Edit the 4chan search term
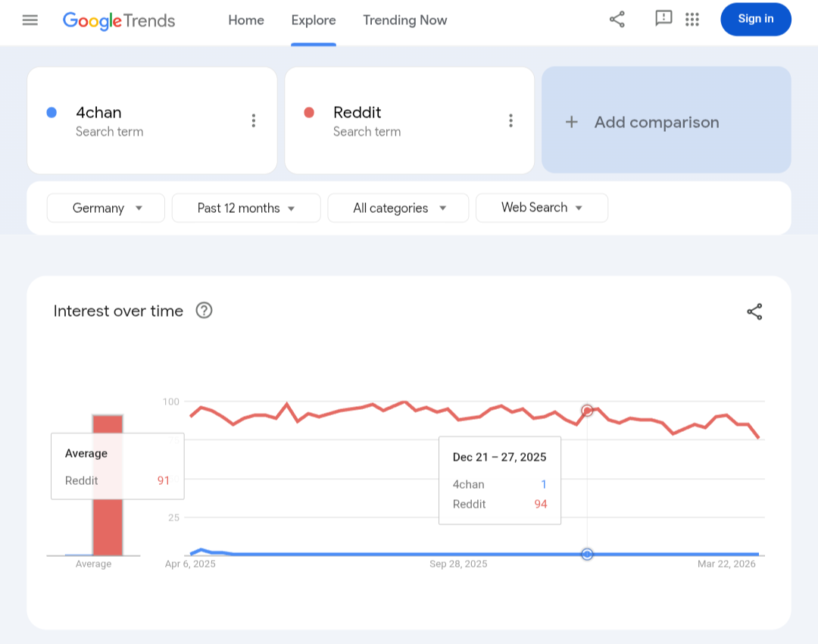Image resolution: width=818 pixels, height=644 pixels. pyautogui.click(x=98, y=113)
